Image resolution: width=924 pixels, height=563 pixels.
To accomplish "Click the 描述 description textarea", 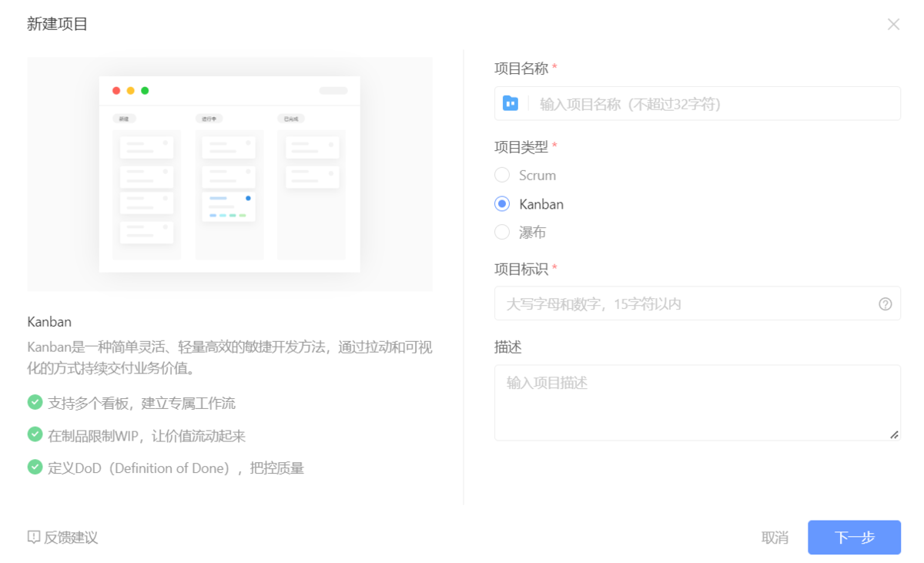I will [693, 400].
